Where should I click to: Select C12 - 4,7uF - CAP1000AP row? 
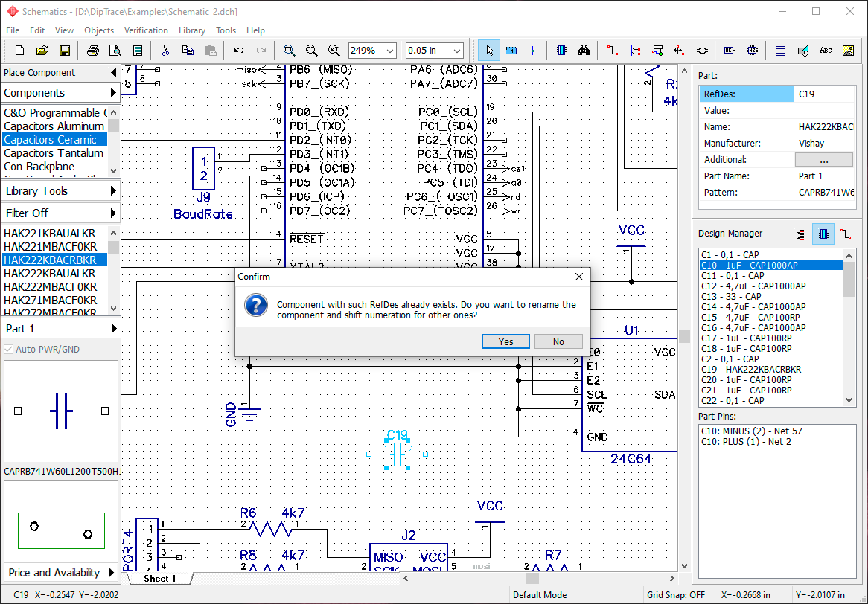pos(770,286)
